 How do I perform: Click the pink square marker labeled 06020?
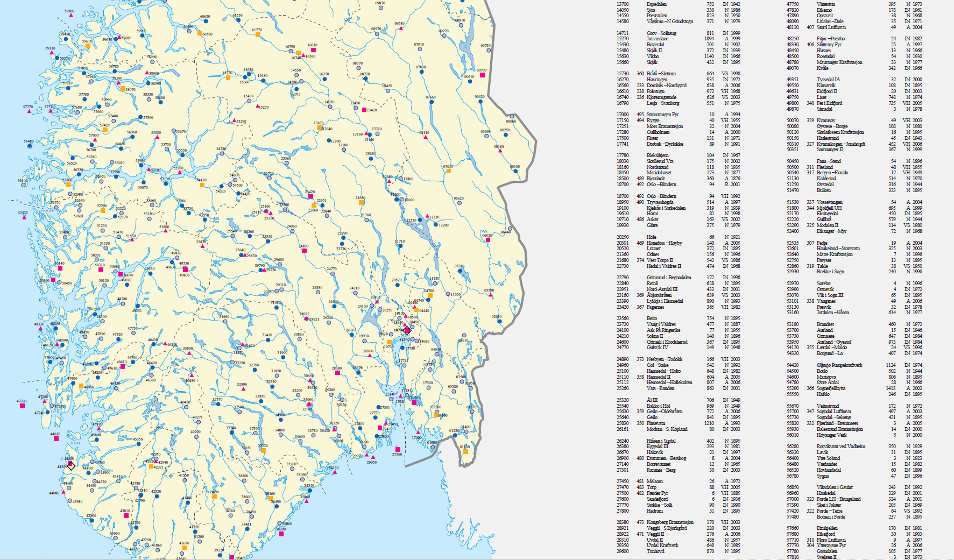click(488, 240)
